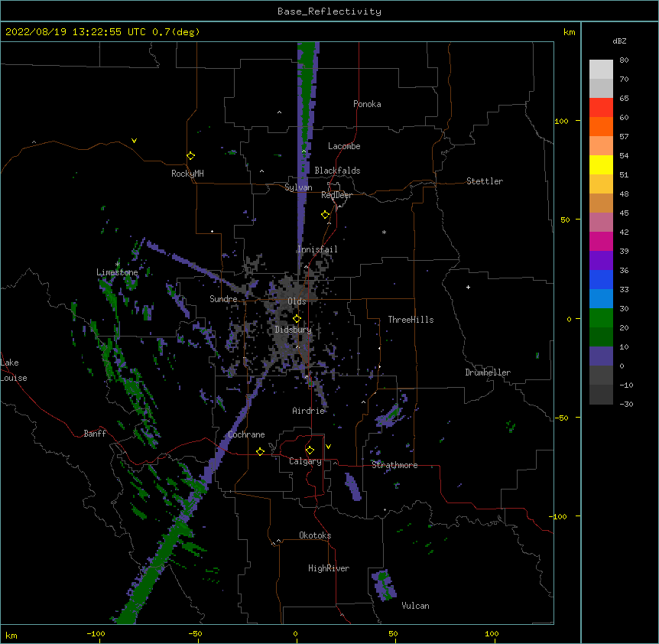Viewport: 659px width, 644px height.
Task: Click the 80 value on dBZ legend
Action: coord(624,60)
